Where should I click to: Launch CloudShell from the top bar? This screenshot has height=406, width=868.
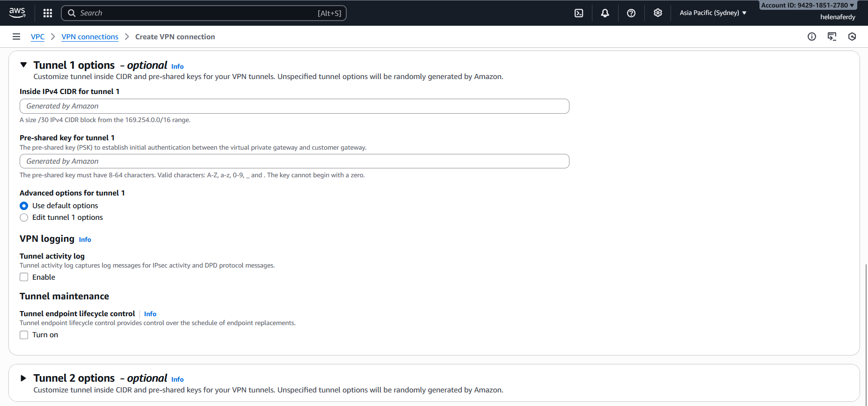tap(579, 13)
